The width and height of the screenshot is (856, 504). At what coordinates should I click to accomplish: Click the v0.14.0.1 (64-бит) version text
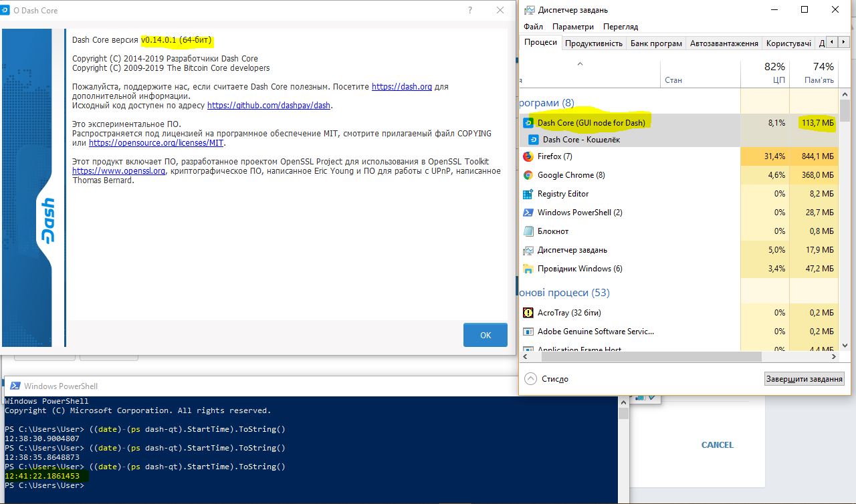[176, 40]
